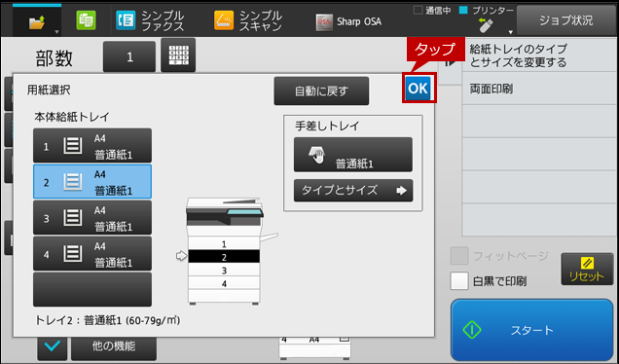This screenshot has width=619, height=364.
Task: Open the numeric keypad icon
Action: [178, 55]
